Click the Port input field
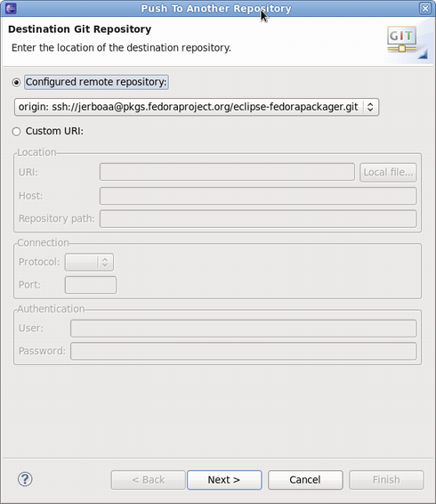The height and width of the screenshot is (504, 436). click(91, 285)
